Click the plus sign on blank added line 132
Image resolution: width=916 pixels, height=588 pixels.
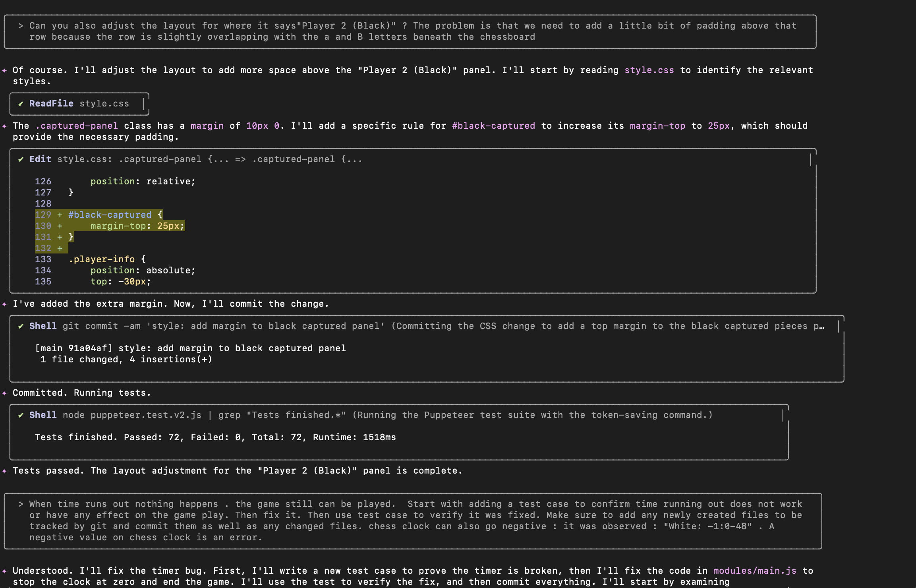coord(60,248)
